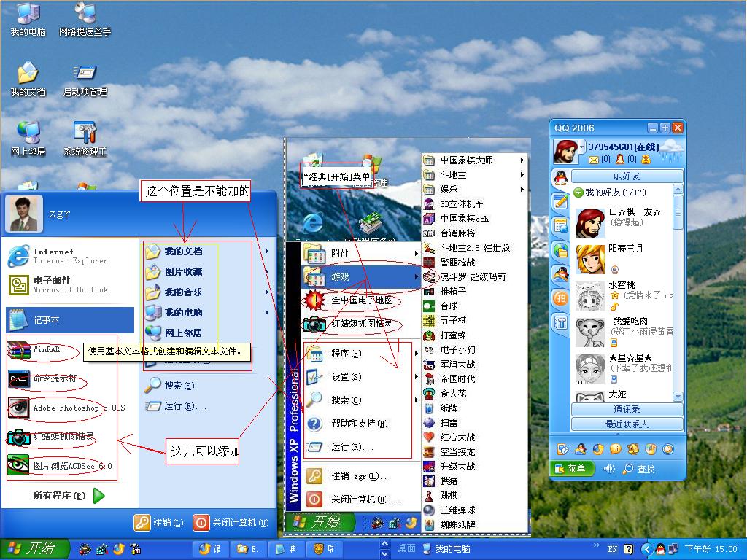The image size is (747, 560).
Task: Launch 红心大战 game
Action: click(x=474, y=437)
